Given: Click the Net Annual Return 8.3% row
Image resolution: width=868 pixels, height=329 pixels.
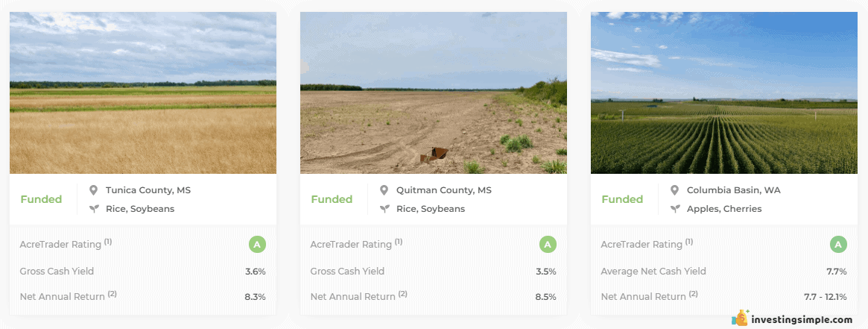Looking at the screenshot, I should coord(143,297).
